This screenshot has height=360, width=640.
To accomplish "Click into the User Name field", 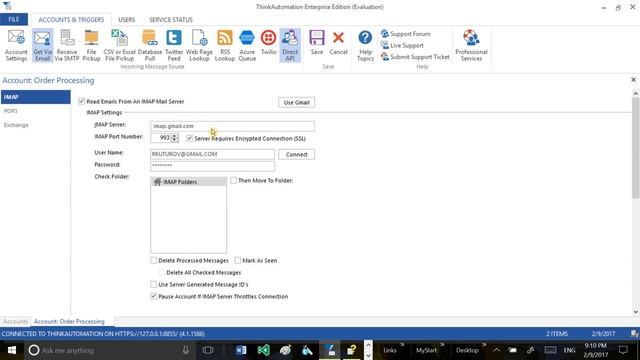I will point(212,154).
